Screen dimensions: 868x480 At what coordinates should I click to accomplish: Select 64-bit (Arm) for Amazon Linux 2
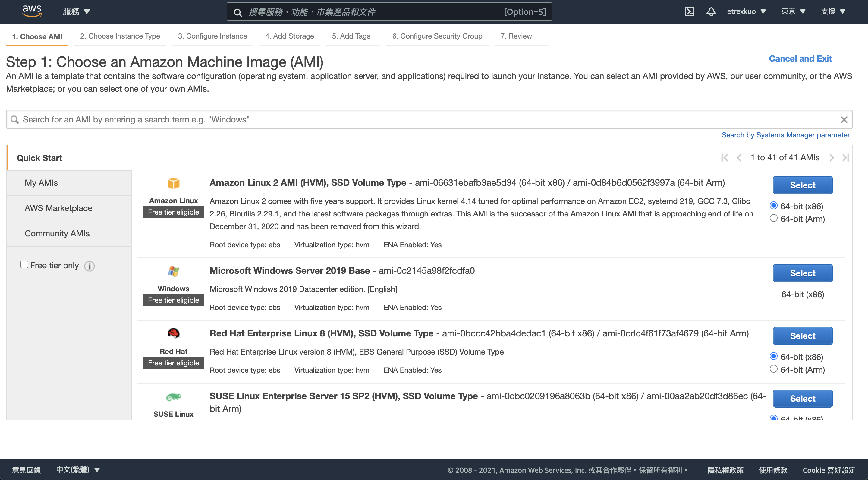pyautogui.click(x=773, y=218)
